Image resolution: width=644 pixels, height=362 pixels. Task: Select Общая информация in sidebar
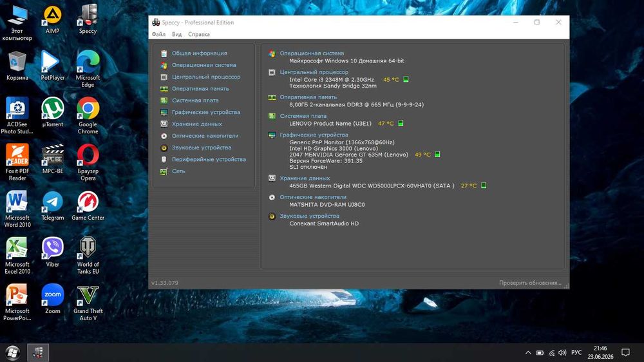[x=199, y=53]
